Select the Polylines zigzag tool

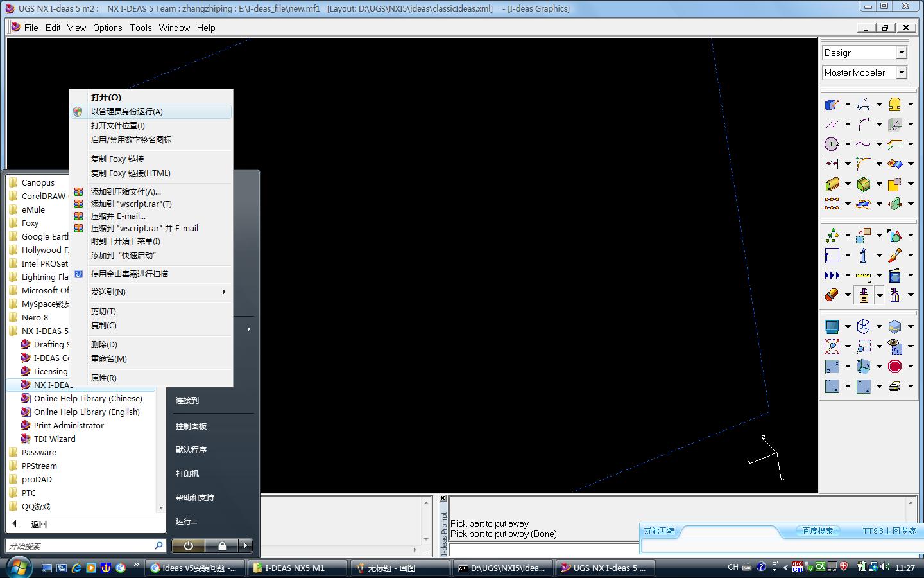832,125
